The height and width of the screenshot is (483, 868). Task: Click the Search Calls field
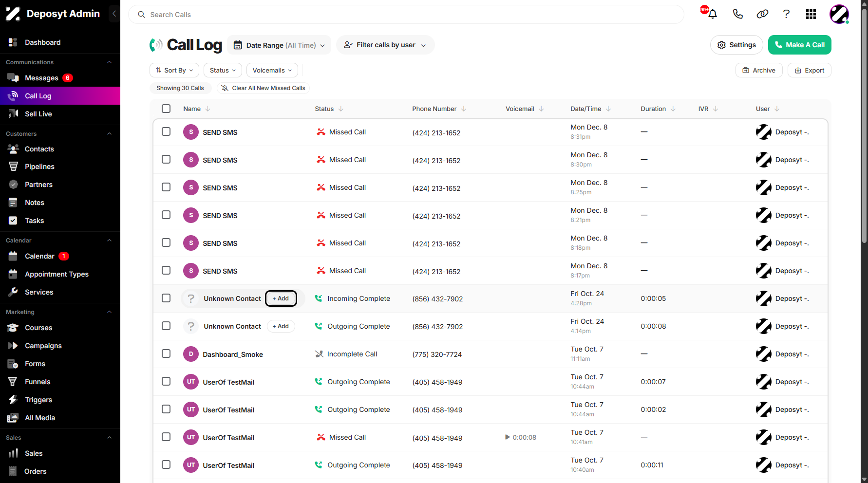point(406,15)
